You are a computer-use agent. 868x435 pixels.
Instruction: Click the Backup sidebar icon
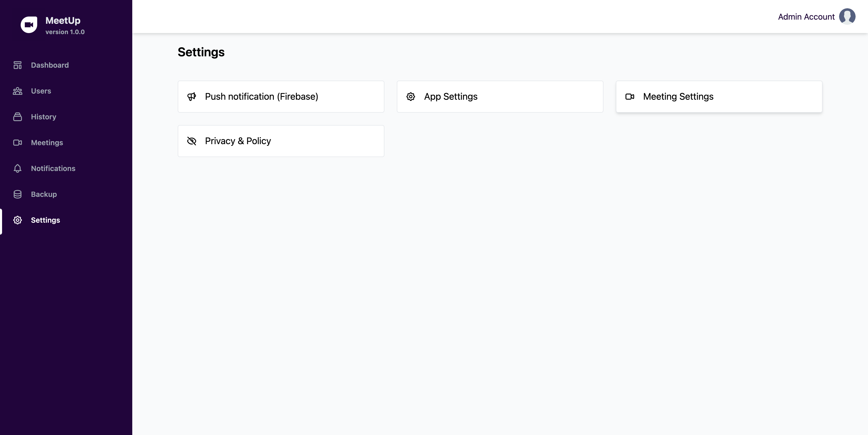click(18, 194)
